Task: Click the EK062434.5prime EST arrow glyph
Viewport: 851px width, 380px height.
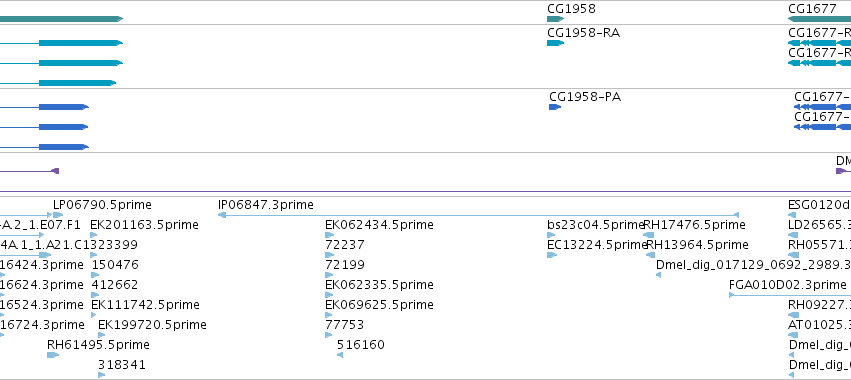Action: point(329,235)
